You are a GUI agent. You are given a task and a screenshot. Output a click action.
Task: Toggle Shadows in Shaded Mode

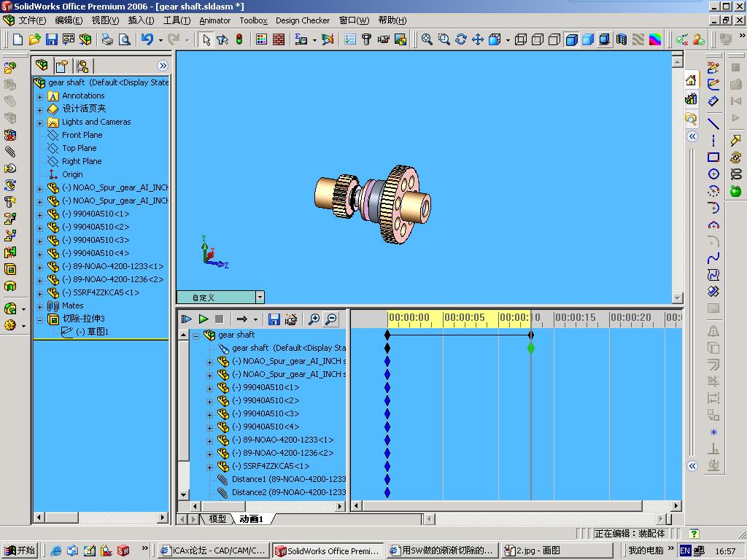click(x=605, y=39)
